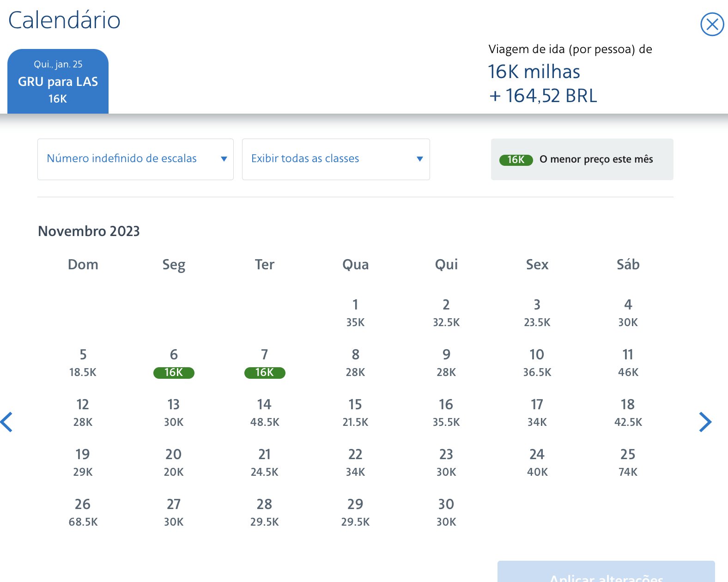Viewport: 728px width, 582px height.
Task: Select November 6 with 16K badge
Action: point(174,363)
